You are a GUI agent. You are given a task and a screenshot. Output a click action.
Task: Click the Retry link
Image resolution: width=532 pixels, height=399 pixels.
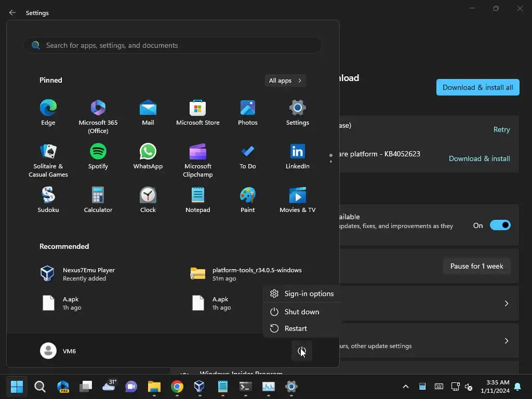point(501,129)
